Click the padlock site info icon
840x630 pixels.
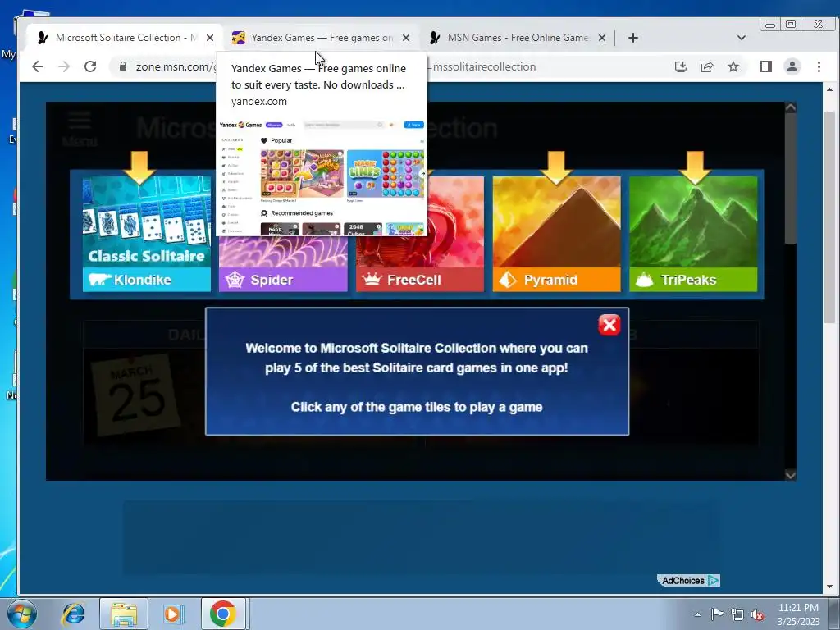[x=123, y=66]
